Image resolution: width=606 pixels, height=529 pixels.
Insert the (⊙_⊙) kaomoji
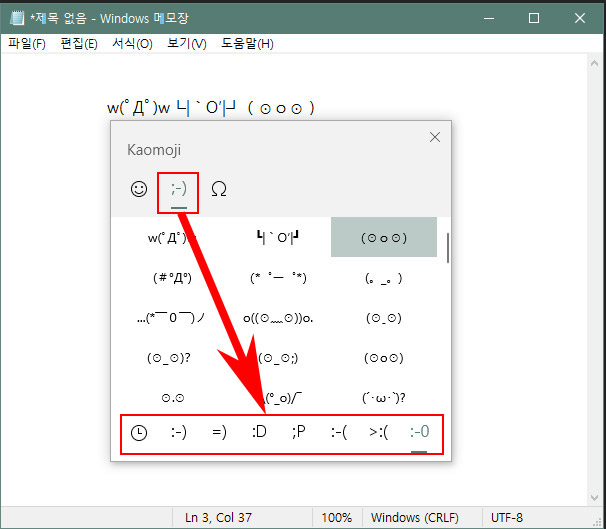click(384, 318)
